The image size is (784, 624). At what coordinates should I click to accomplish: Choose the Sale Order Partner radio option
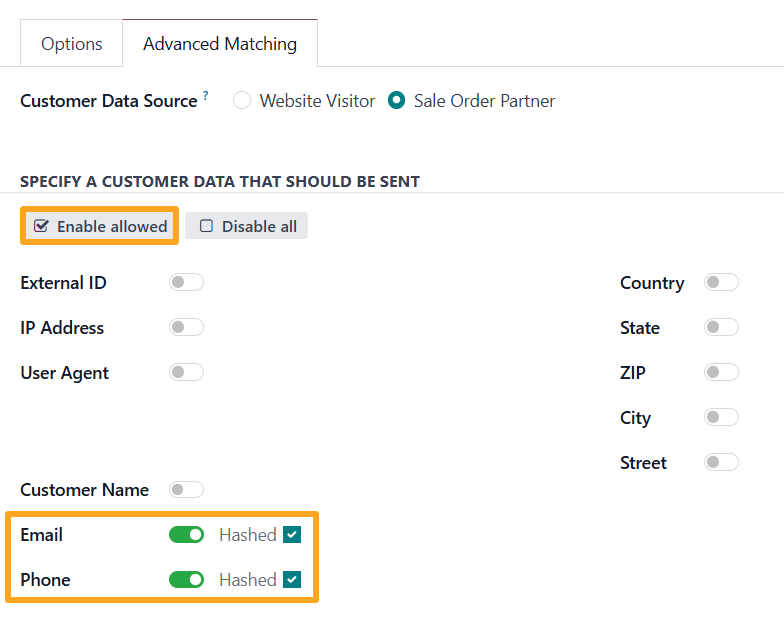coord(397,101)
